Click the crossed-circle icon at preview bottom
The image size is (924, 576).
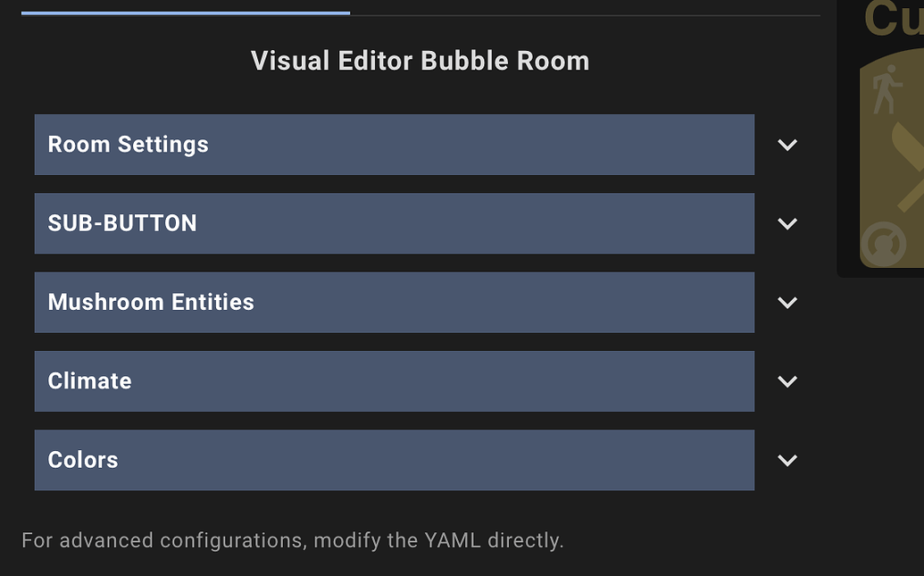pos(882,243)
